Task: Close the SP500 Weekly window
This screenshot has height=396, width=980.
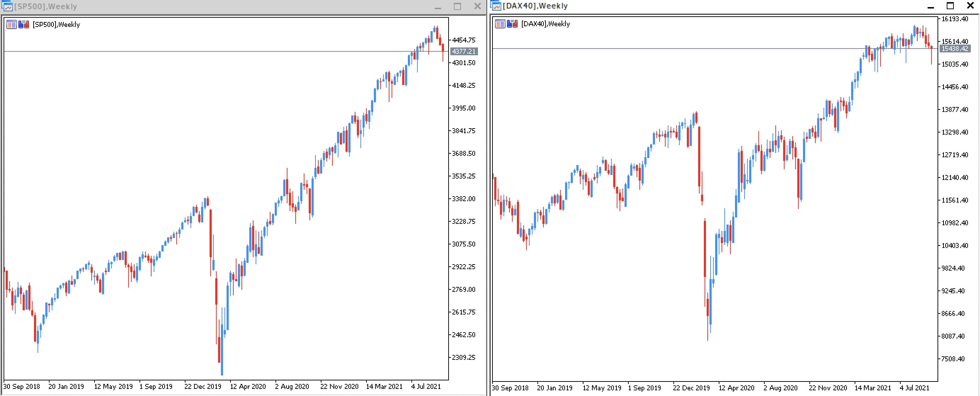Action: coord(478,6)
